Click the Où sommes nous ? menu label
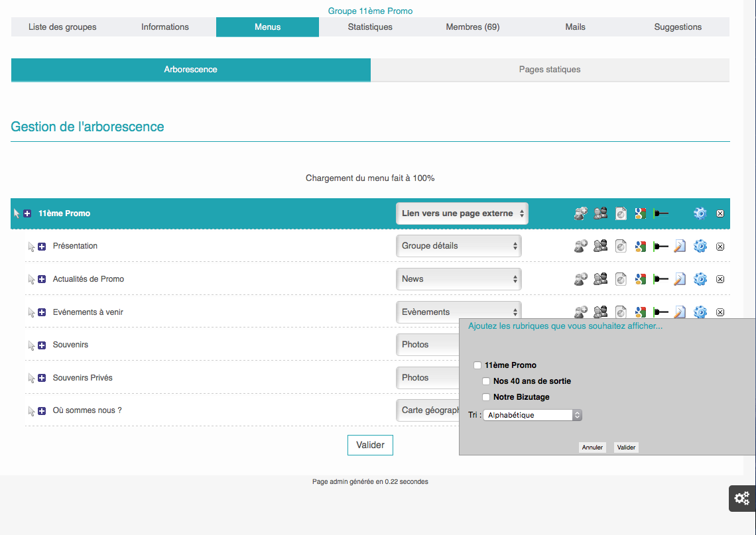Viewport: 756px width, 535px height. point(87,410)
